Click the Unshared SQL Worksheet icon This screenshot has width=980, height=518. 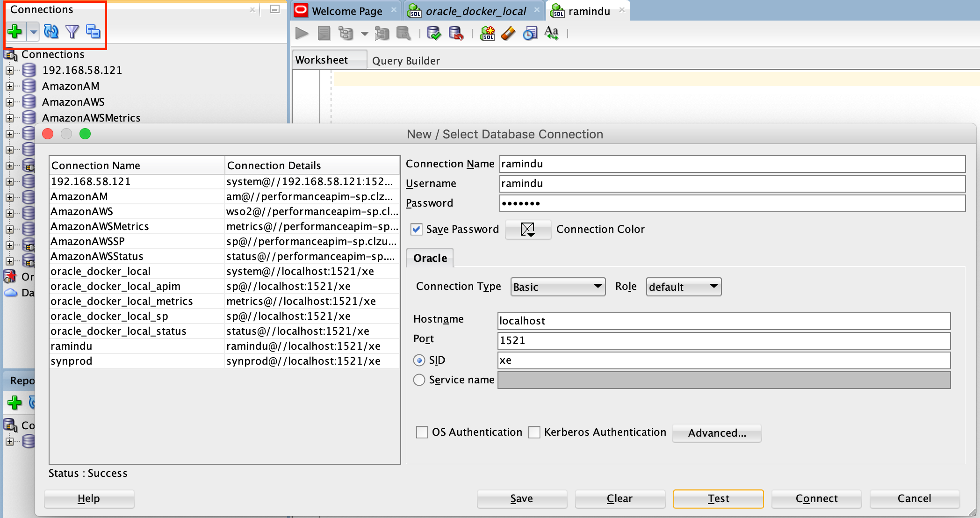(x=487, y=34)
